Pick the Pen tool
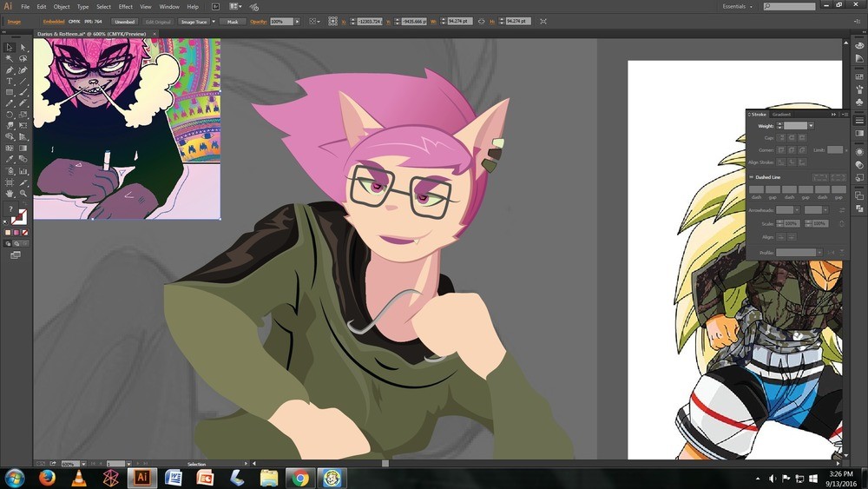This screenshot has width=868, height=489. point(10,70)
